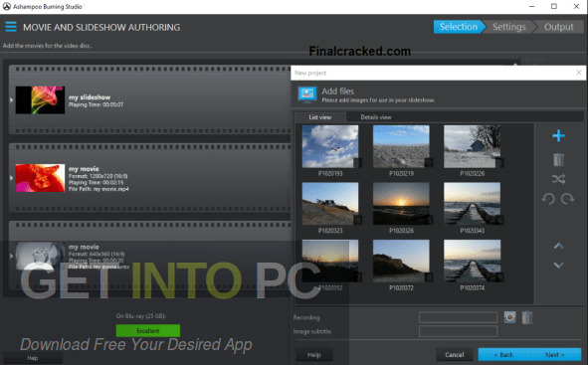Screen dimensions: 588x365
Task: Switch to the List view tab
Action: [320, 117]
